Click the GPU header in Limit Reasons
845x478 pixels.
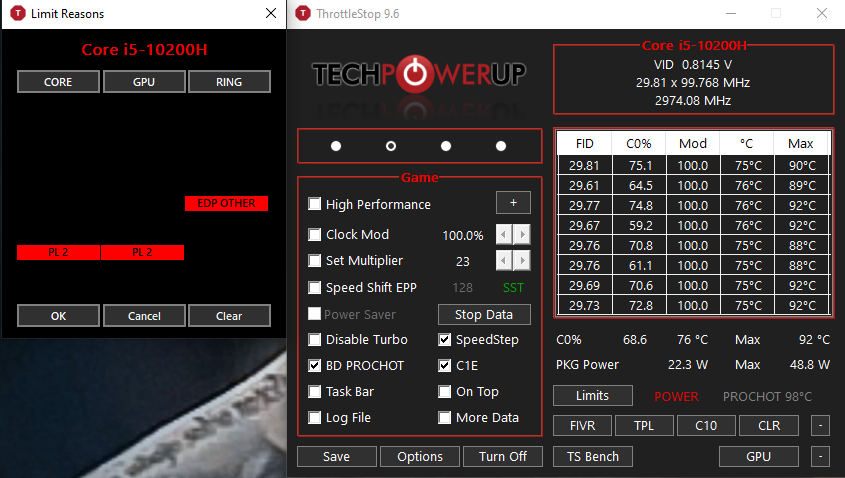pos(144,82)
